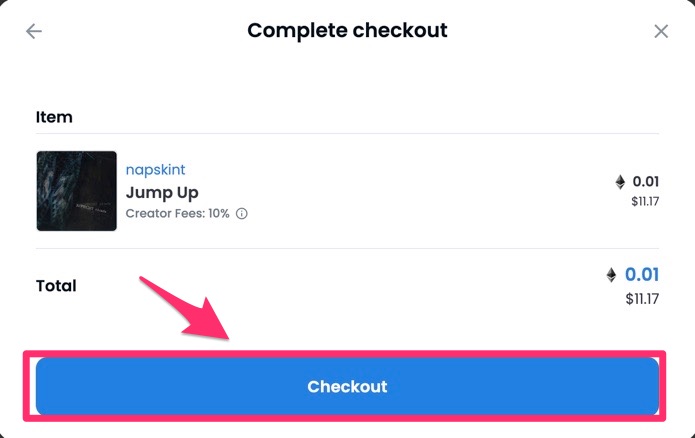Open the napskint collection link
This screenshot has height=438, width=695.
tap(155, 169)
